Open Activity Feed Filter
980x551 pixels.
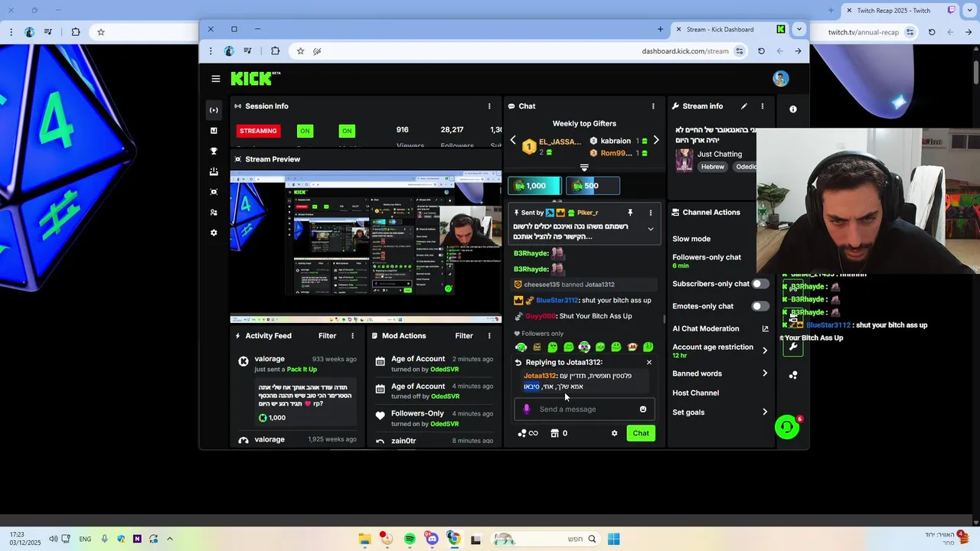(x=327, y=336)
